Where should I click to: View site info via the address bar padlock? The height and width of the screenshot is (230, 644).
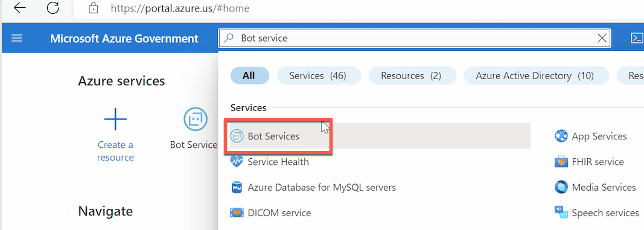[94, 8]
